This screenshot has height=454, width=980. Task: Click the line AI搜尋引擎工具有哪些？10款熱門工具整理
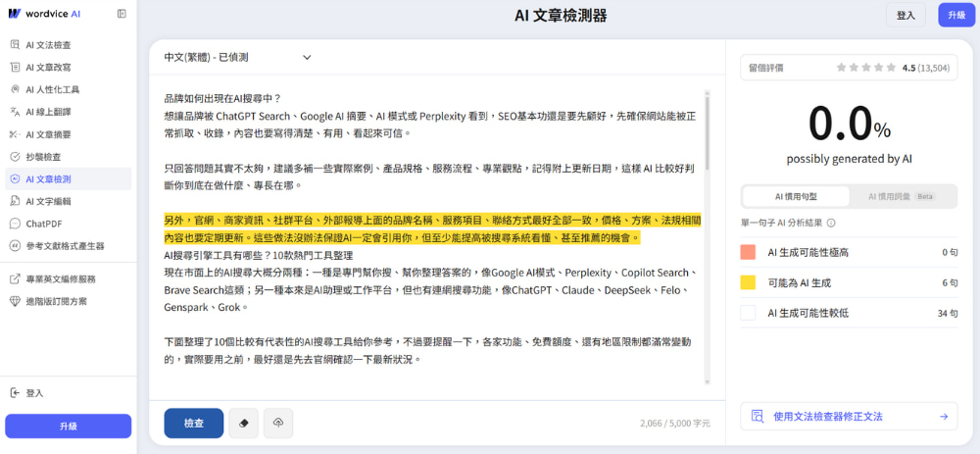tap(258, 255)
